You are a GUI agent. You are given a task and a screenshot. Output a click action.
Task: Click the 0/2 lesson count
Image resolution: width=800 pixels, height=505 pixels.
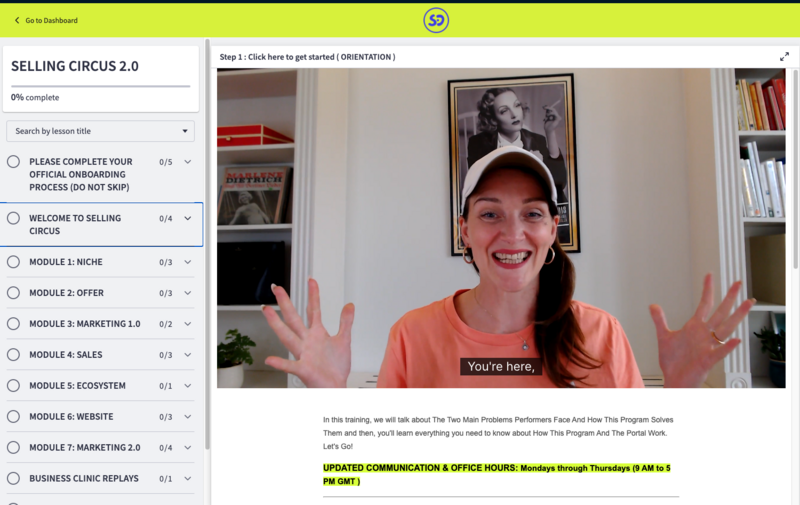[x=165, y=324]
